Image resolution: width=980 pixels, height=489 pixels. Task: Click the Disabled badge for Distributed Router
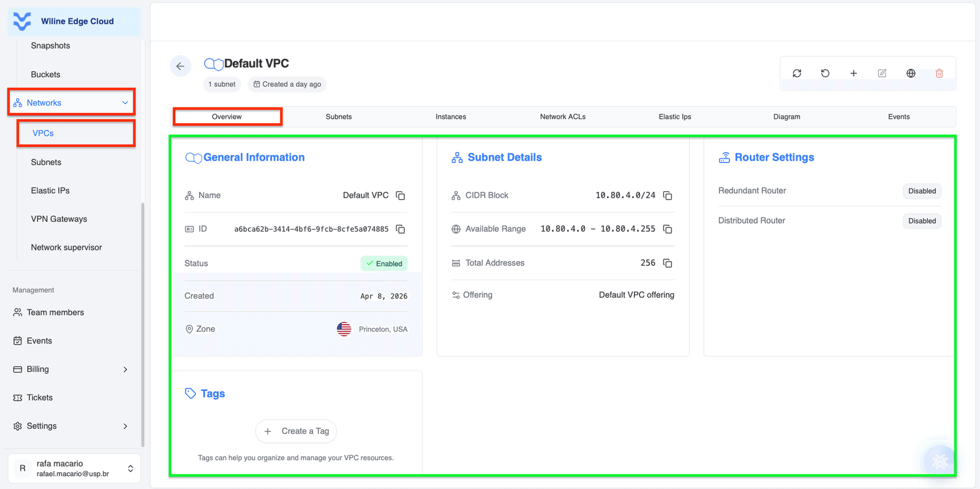(922, 221)
